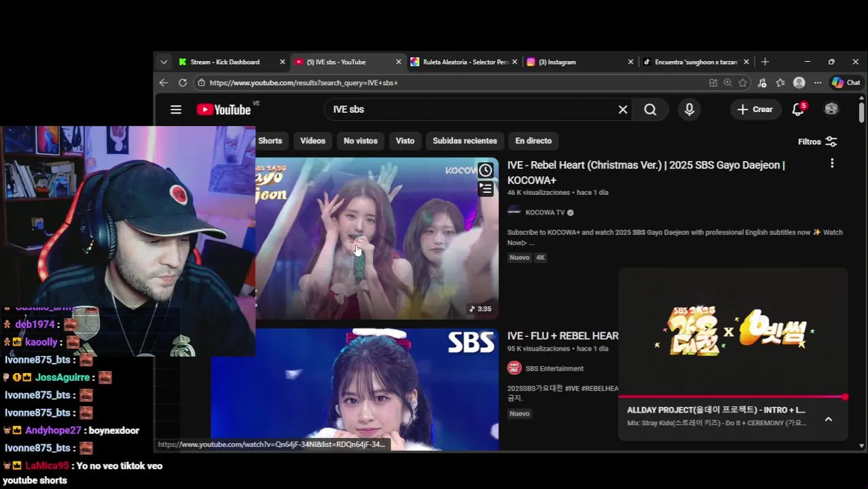The height and width of the screenshot is (489, 868).
Task: Clear the 'IVE sbs' search text
Action: [x=623, y=109]
